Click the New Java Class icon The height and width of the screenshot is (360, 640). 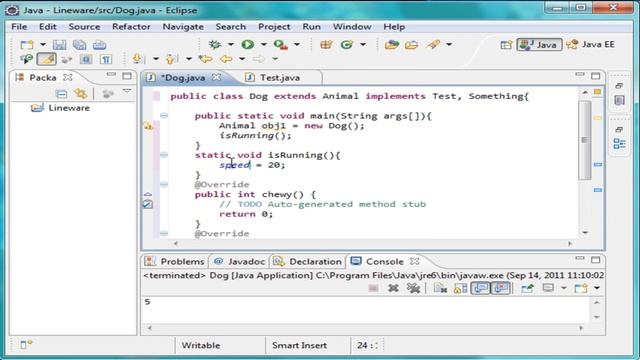tap(347, 44)
